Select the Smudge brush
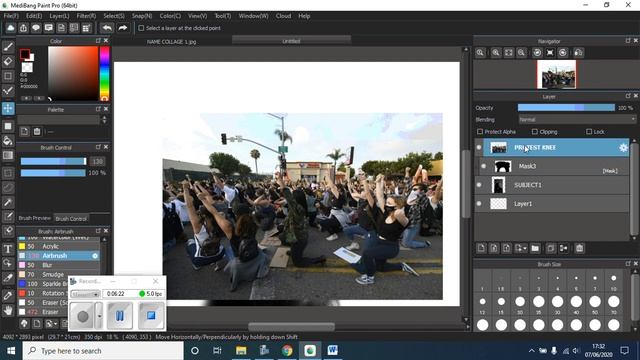640x360 pixels. coord(58,274)
